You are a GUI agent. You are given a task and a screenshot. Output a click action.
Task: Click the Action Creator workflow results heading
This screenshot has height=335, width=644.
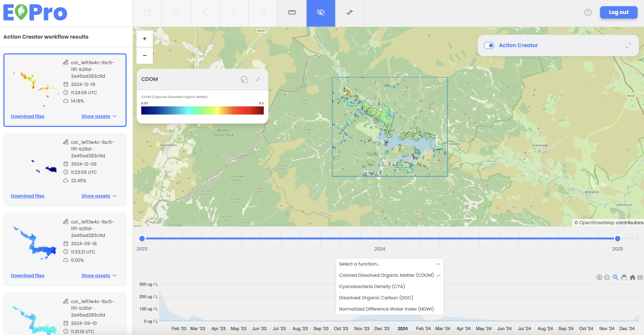[x=46, y=37]
